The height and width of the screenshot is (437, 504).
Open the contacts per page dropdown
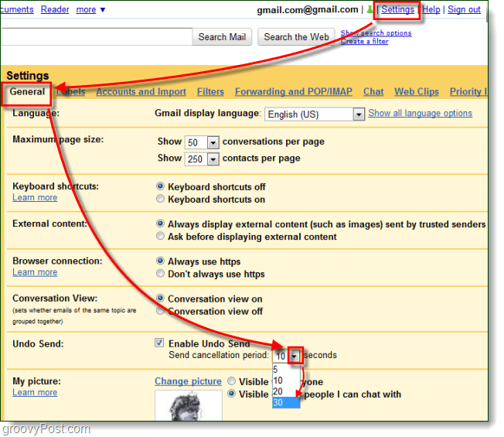(202, 159)
